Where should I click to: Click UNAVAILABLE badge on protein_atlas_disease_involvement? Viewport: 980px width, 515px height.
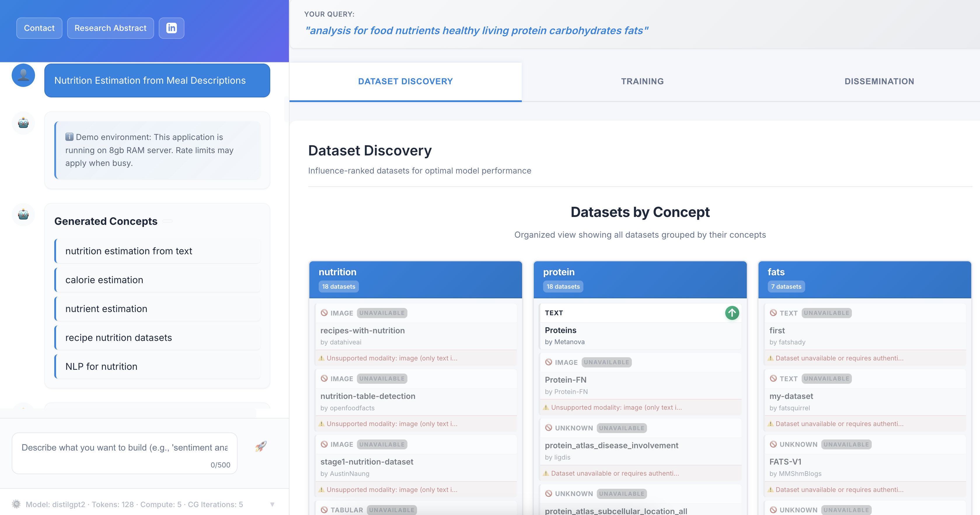click(622, 428)
